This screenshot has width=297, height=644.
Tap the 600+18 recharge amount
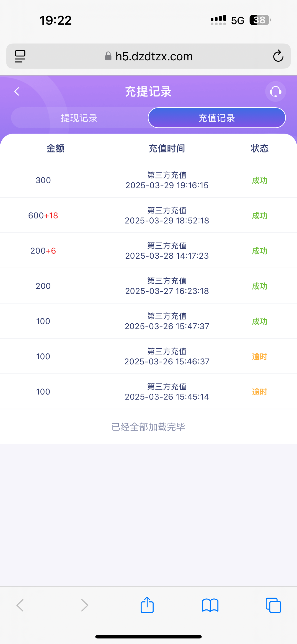pyautogui.click(x=43, y=215)
